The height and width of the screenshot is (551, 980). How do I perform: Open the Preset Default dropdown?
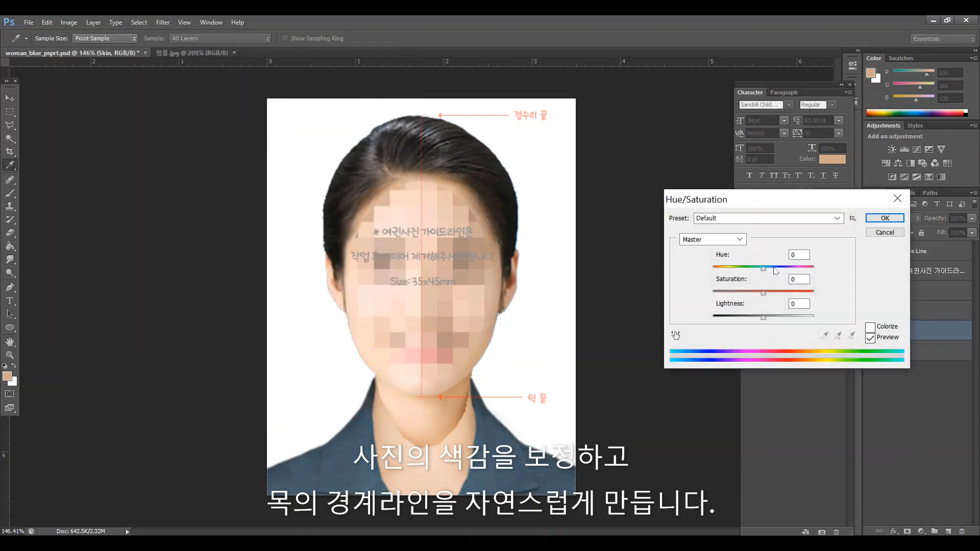(768, 218)
